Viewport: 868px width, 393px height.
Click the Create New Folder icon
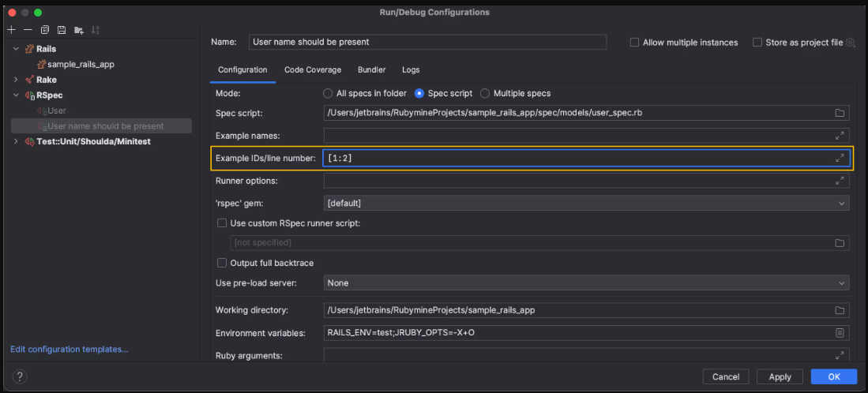coord(78,30)
